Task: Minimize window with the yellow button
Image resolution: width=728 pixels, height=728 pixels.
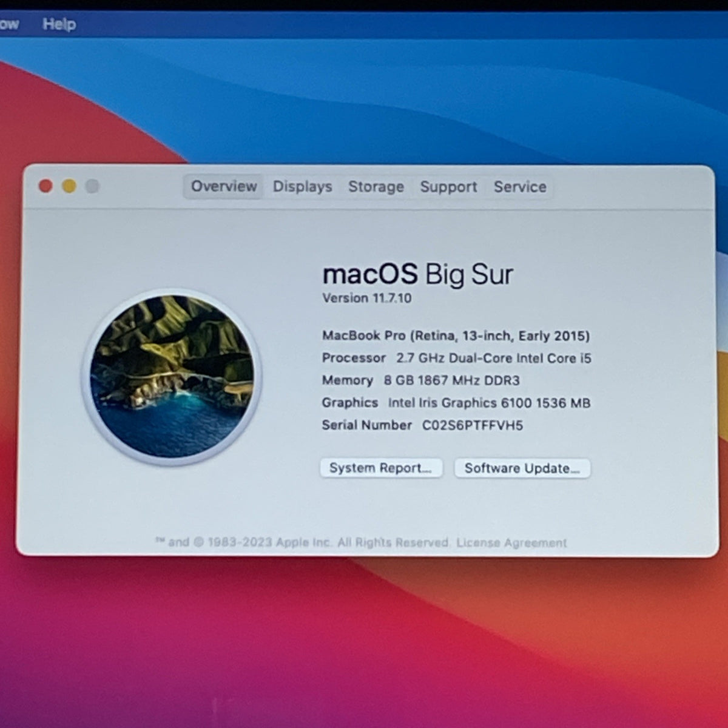Action: pos(69,186)
